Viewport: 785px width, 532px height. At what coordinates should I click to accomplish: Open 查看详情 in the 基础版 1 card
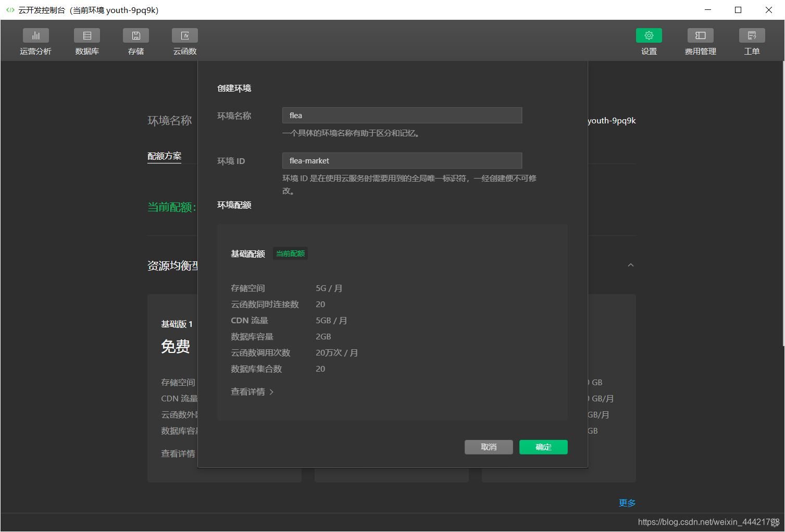click(178, 454)
